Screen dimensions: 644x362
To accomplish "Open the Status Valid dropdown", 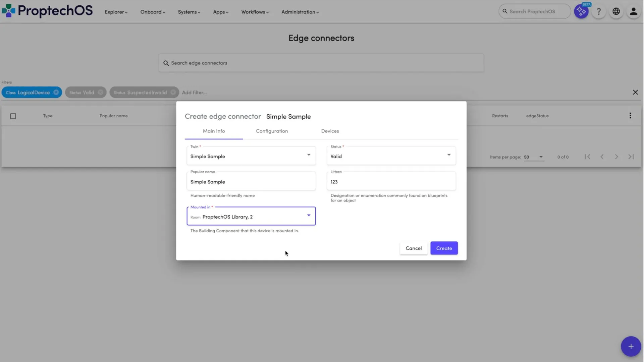I will pyautogui.click(x=448, y=155).
